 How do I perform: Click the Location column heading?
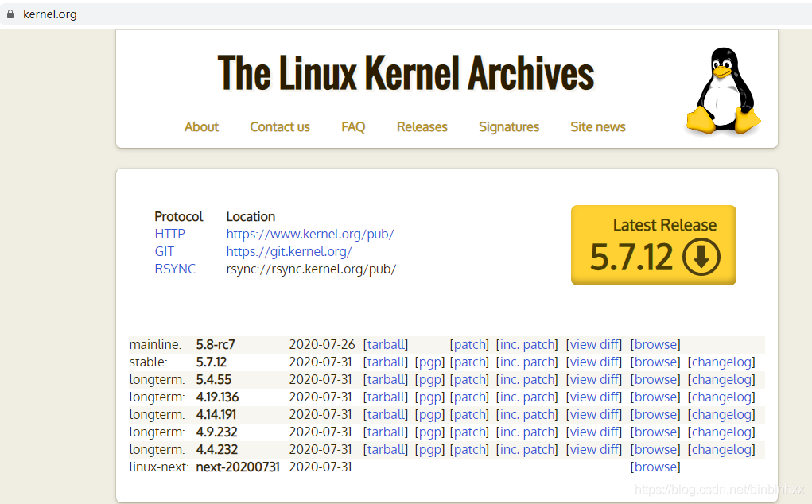(251, 217)
